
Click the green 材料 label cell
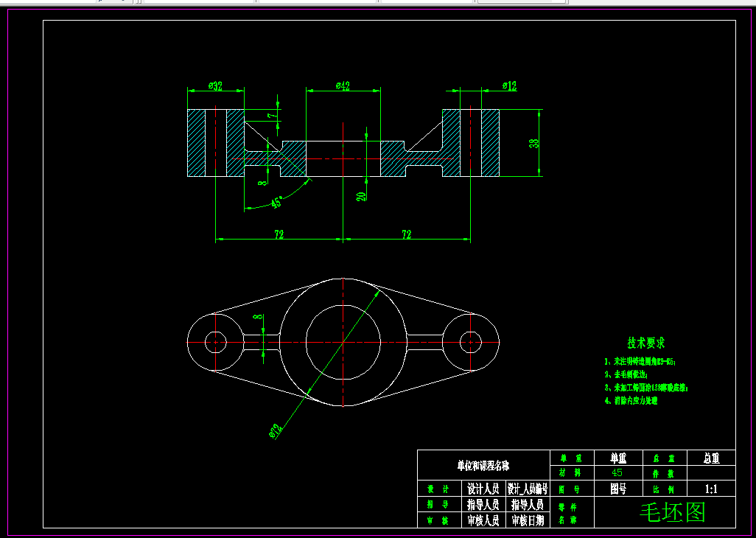[573, 473]
